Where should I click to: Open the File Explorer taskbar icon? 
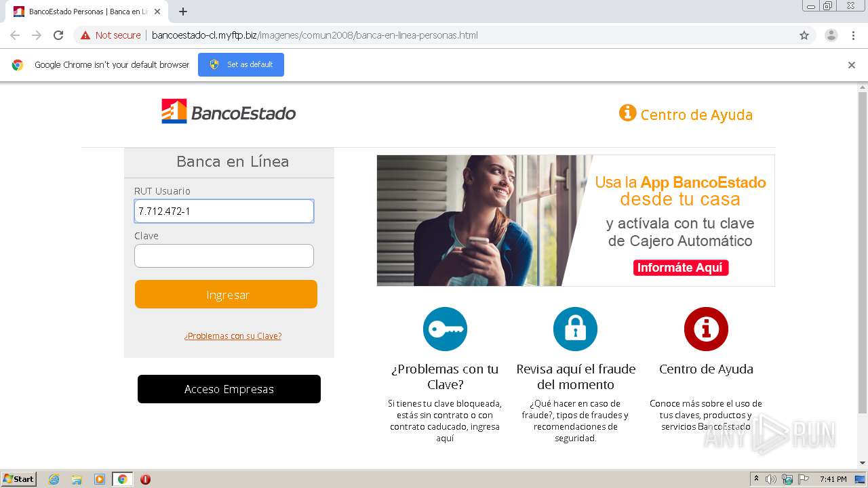coord(77,479)
